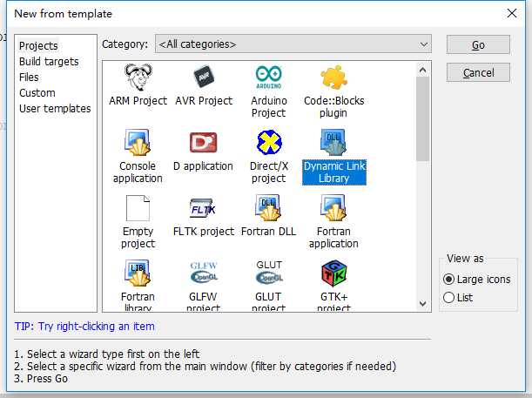Click the 'Empty project' label text
The width and height of the screenshot is (532, 398).
(x=138, y=238)
